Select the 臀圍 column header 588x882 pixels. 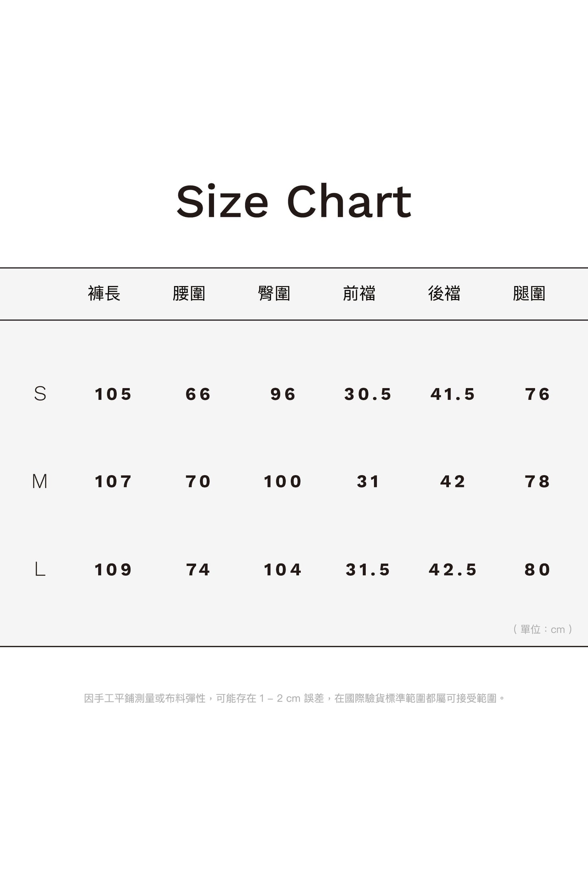pos(274,293)
